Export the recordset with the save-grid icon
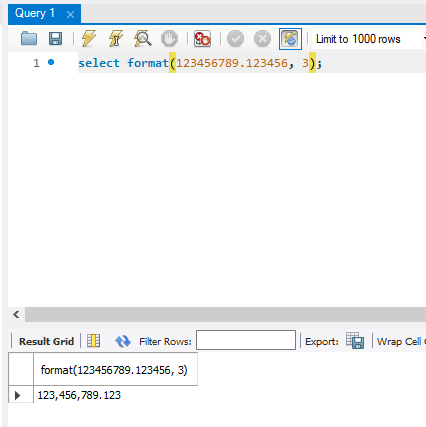The height and width of the screenshot is (427, 426). pyautogui.click(x=355, y=340)
